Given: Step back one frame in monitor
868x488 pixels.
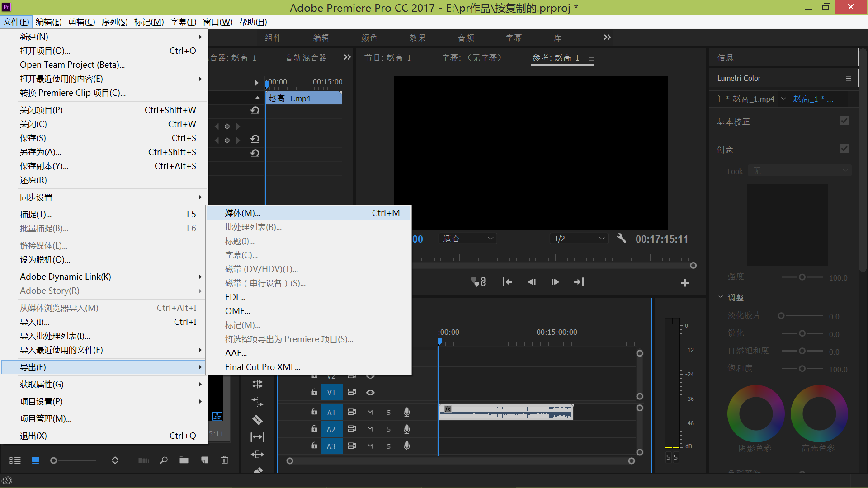Looking at the screenshot, I should pyautogui.click(x=531, y=282).
